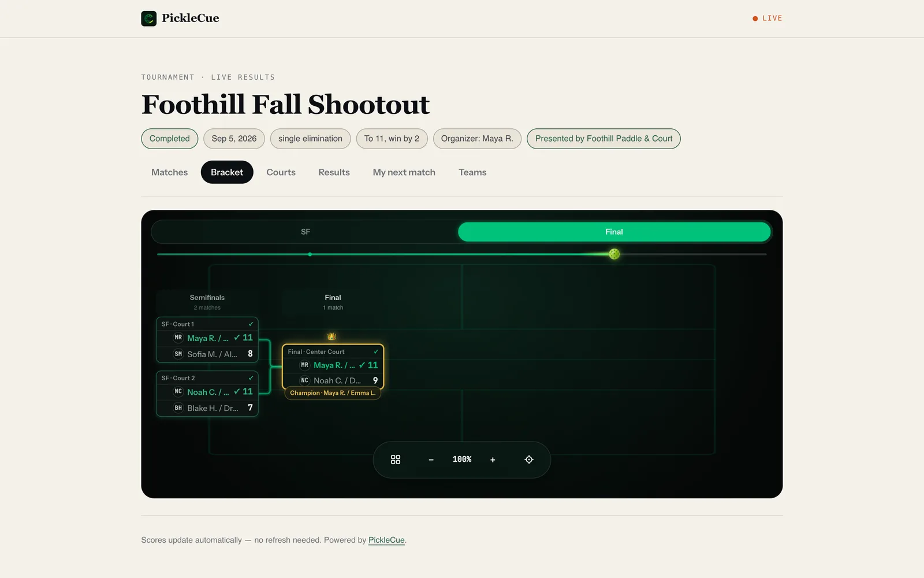
Task: Click the PickleCue brand name in header
Action: click(x=191, y=18)
